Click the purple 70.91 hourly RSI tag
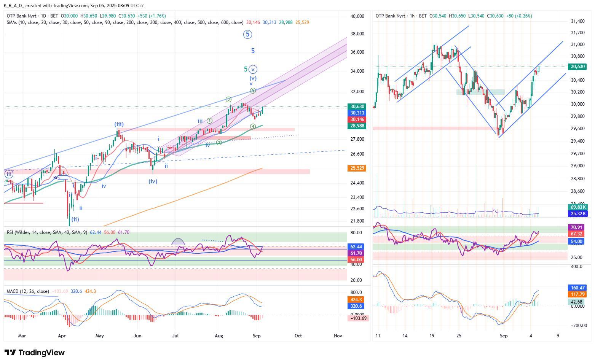Image resolution: width=595 pixels, height=364 pixels. click(577, 227)
